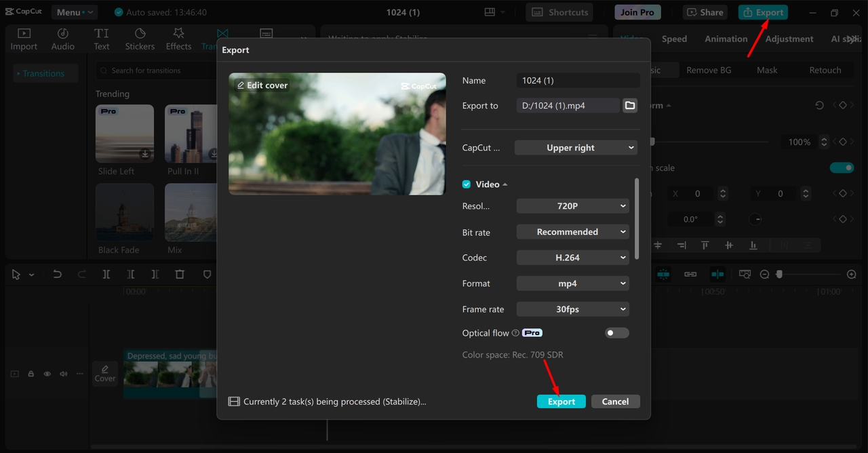Click the Scale slider handle
Image resolution: width=868 pixels, height=453 pixels.
pos(652,142)
